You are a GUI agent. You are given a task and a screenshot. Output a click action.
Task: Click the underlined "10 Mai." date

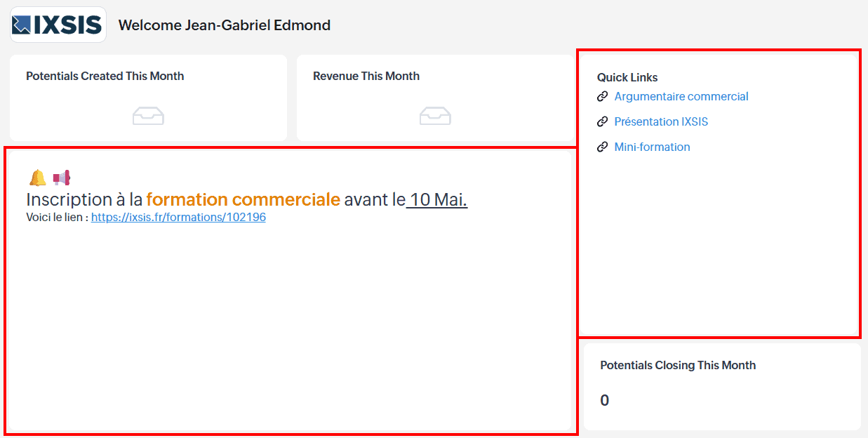tap(438, 200)
